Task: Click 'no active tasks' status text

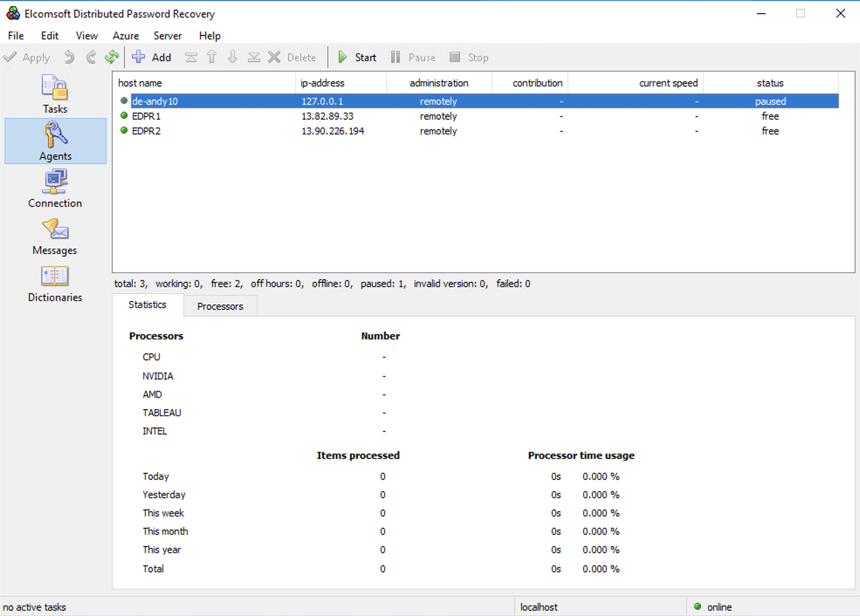Action: coord(34,607)
